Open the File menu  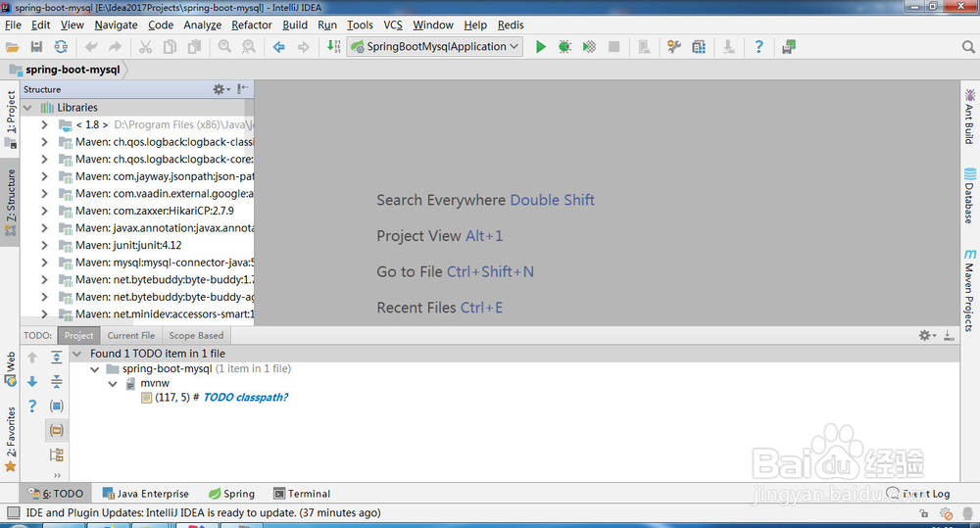(x=13, y=25)
